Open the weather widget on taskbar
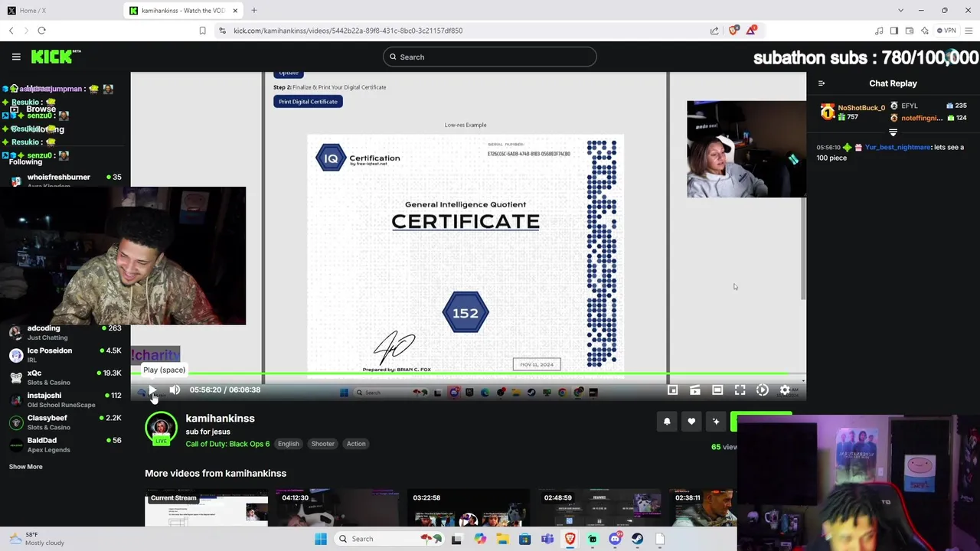The width and height of the screenshot is (980, 551). point(38,539)
